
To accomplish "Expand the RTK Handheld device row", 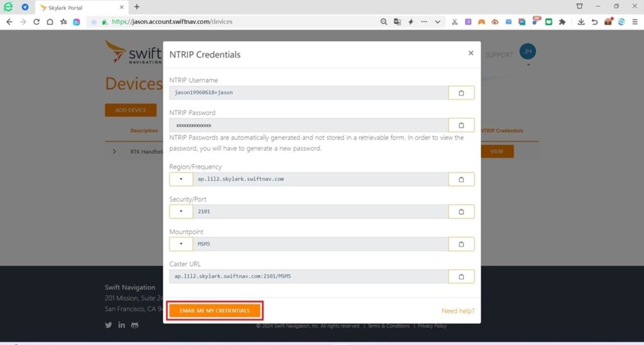I will 114,152.
